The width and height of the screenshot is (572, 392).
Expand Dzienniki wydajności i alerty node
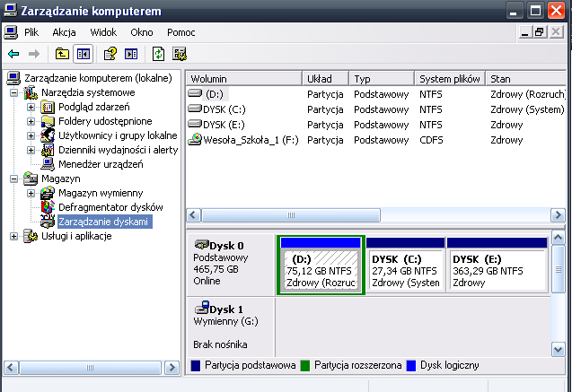[31, 150]
